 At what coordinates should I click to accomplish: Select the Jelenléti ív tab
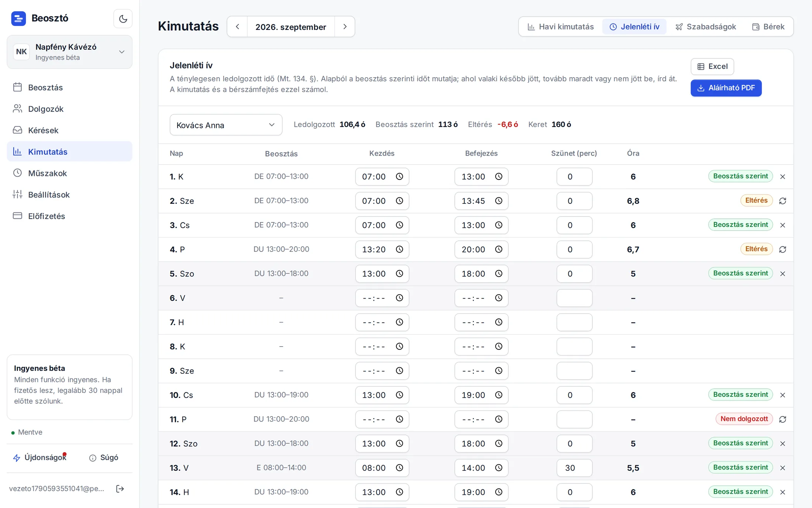(634, 27)
